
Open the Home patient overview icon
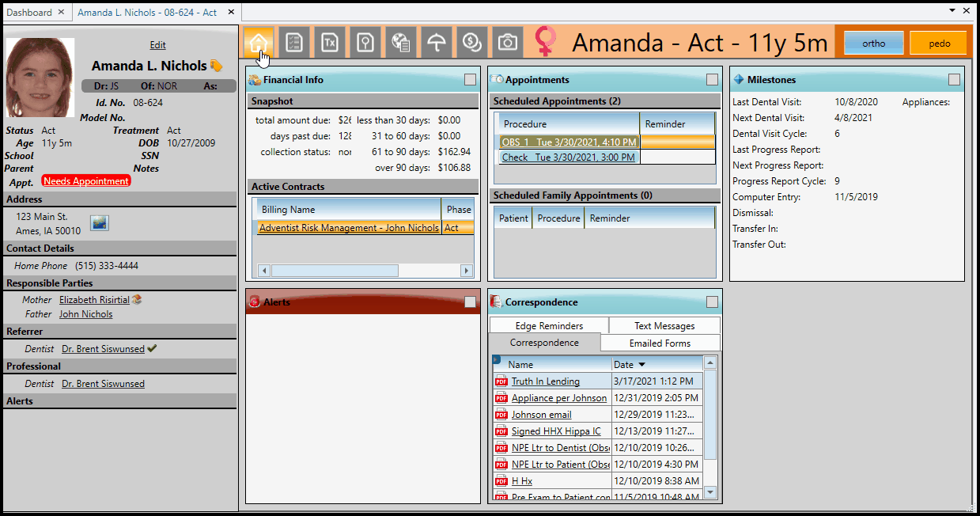pyautogui.click(x=259, y=43)
